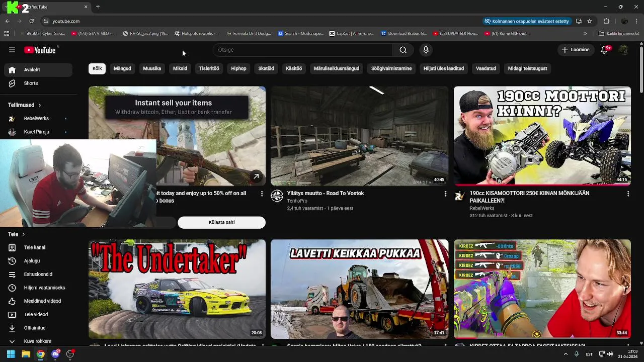Select the Midagi teistsugust chip
This screenshot has height=362, width=644.
[x=527, y=68]
